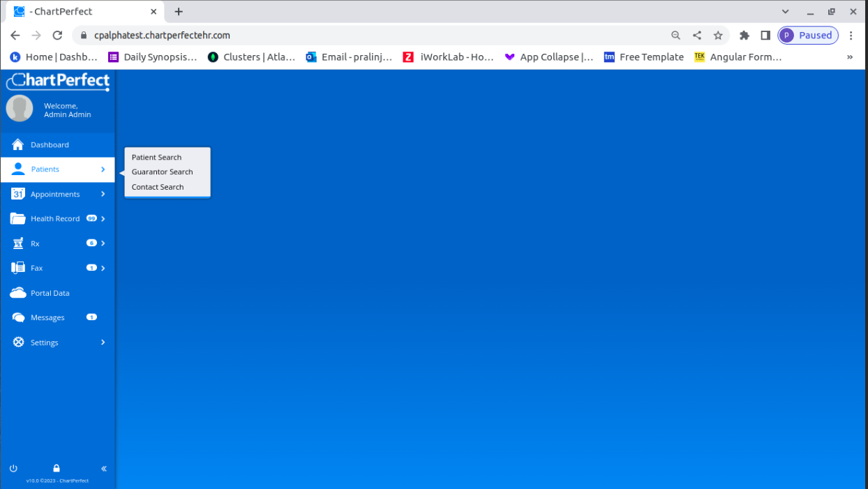
Task: Click the site lock security icon
Action: pyautogui.click(x=84, y=36)
